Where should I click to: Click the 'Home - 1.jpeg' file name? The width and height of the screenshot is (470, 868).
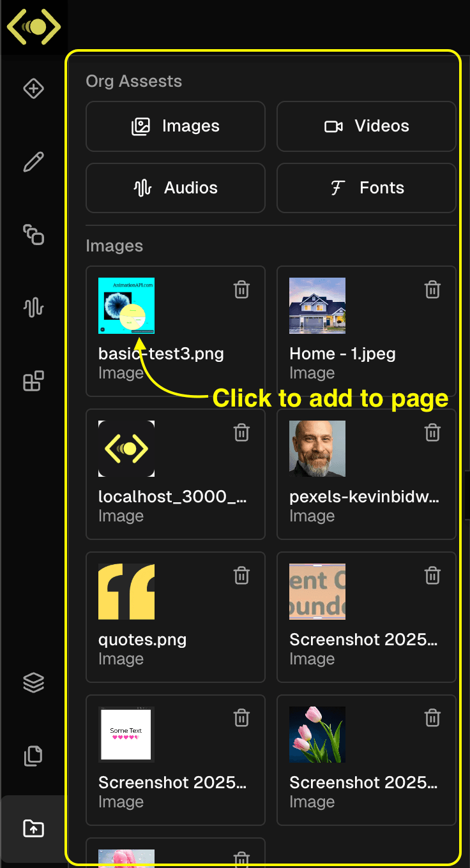click(x=342, y=354)
